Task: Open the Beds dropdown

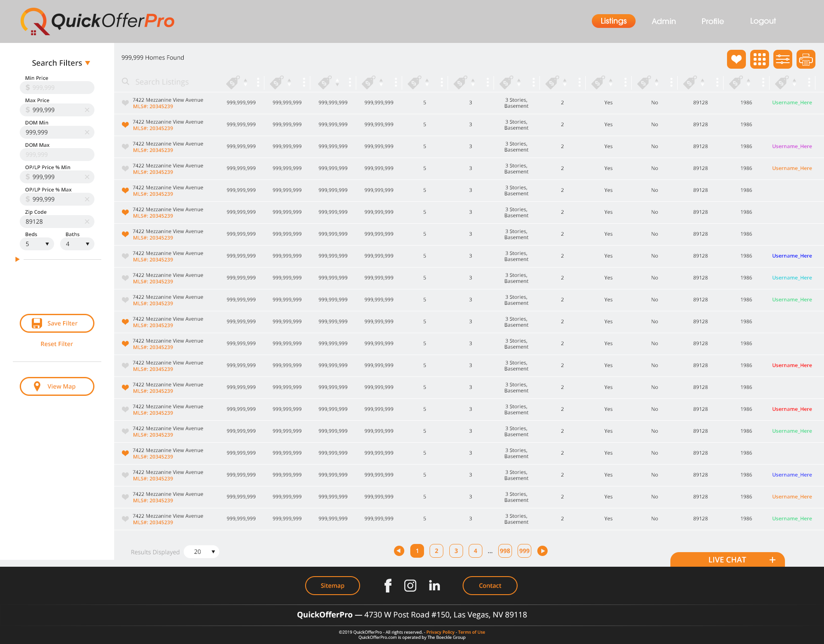Action: point(37,244)
